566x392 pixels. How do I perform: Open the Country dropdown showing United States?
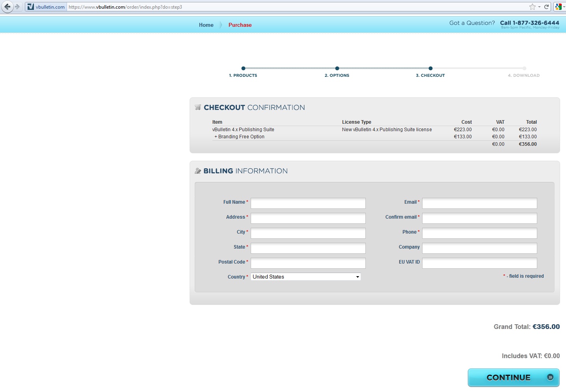click(306, 277)
